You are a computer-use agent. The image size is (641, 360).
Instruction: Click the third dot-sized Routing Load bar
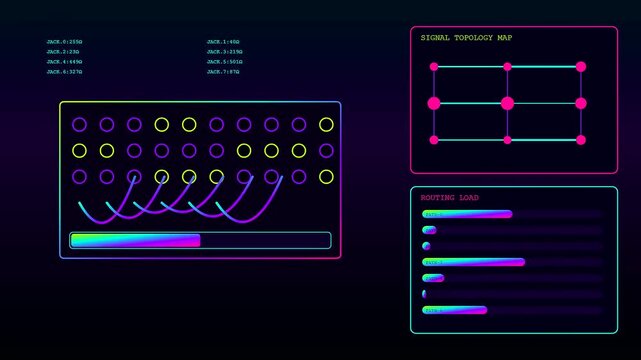(426, 246)
